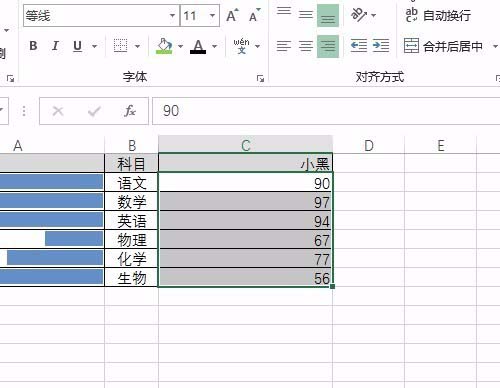500x388 pixels.
Task: Open the font size 11 dropdown
Action: point(212,16)
